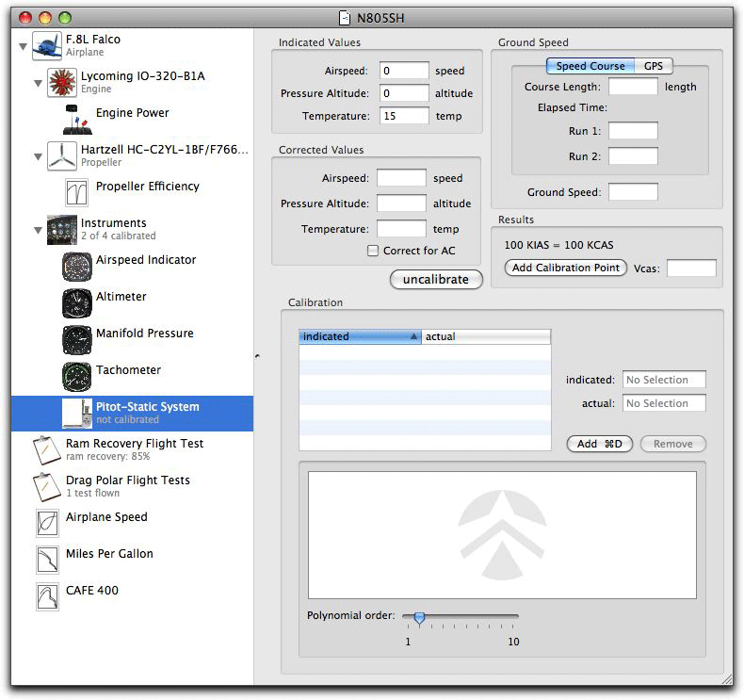Select the F.8L Falco airplane icon
This screenshot has height=700, width=744.
pyautogui.click(x=47, y=45)
